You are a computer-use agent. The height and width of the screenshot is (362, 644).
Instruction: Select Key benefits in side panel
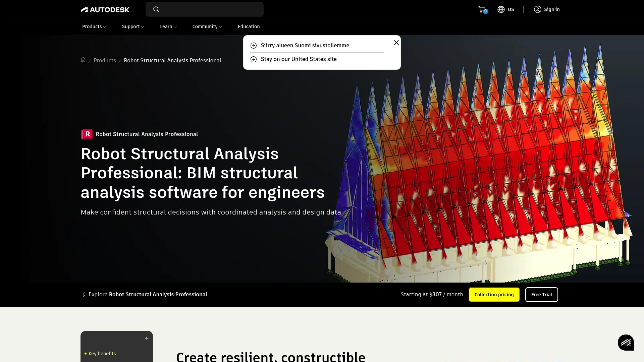102,354
